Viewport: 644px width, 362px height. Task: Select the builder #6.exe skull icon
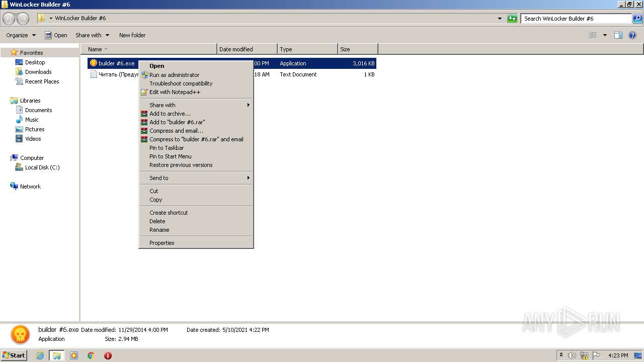coord(93,63)
